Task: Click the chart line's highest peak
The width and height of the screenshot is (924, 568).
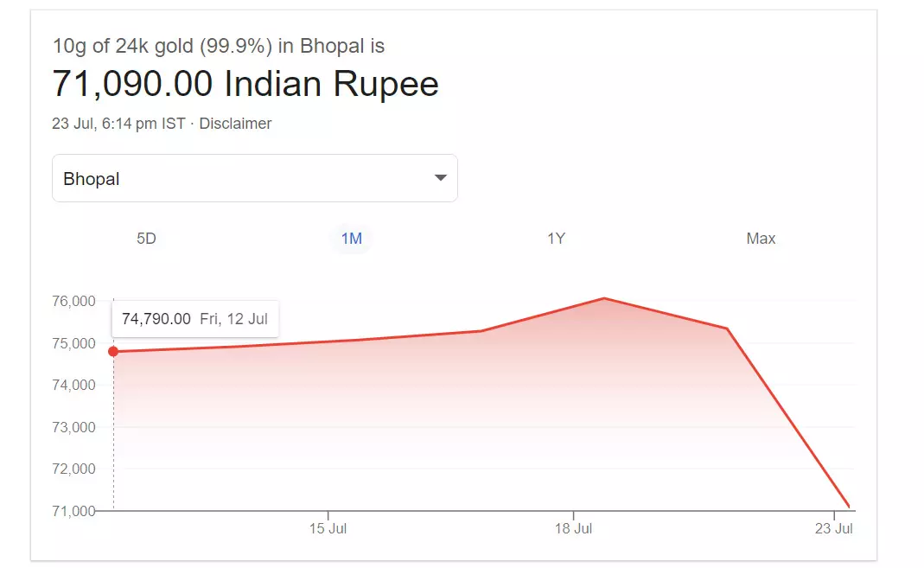Action: (x=604, y=298)
